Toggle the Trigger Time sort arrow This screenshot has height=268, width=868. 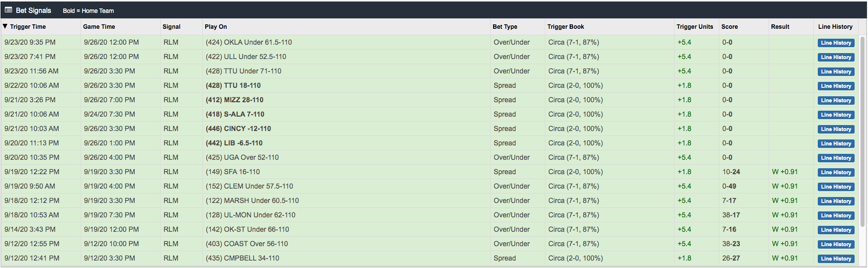tap(5, 26)
